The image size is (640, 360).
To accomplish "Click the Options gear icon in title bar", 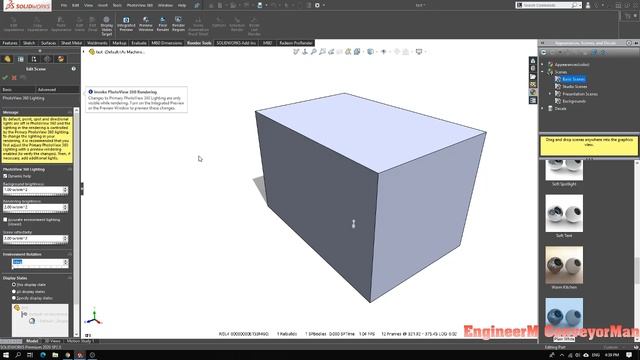I will (317, 5).
